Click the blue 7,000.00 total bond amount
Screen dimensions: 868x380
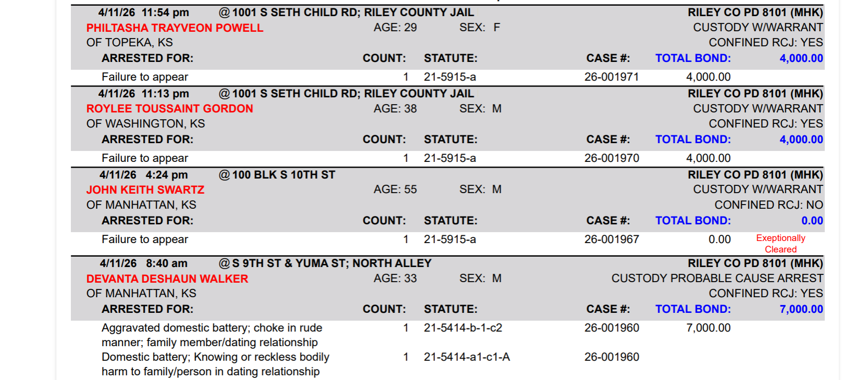801,309
